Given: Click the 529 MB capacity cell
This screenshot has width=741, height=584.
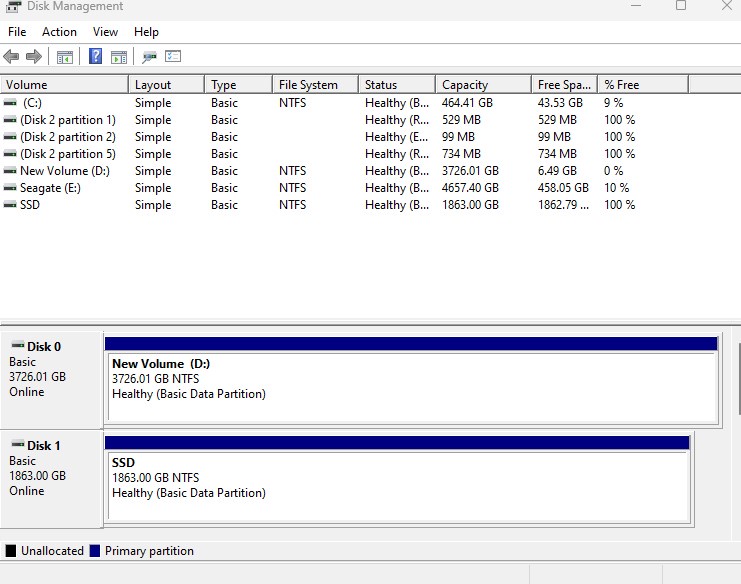Looking at the screenshot, I should [x=461, y=120].
